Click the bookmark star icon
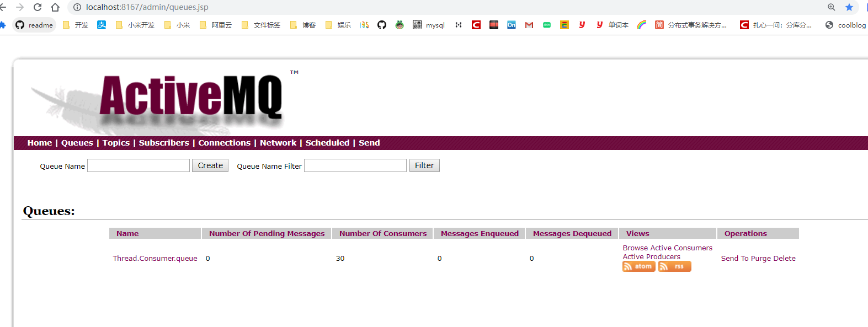 tap(849, 7)
